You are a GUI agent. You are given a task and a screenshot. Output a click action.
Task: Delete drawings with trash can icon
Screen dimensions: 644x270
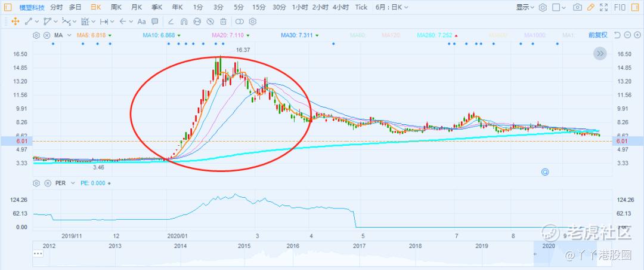pos(223,22)
